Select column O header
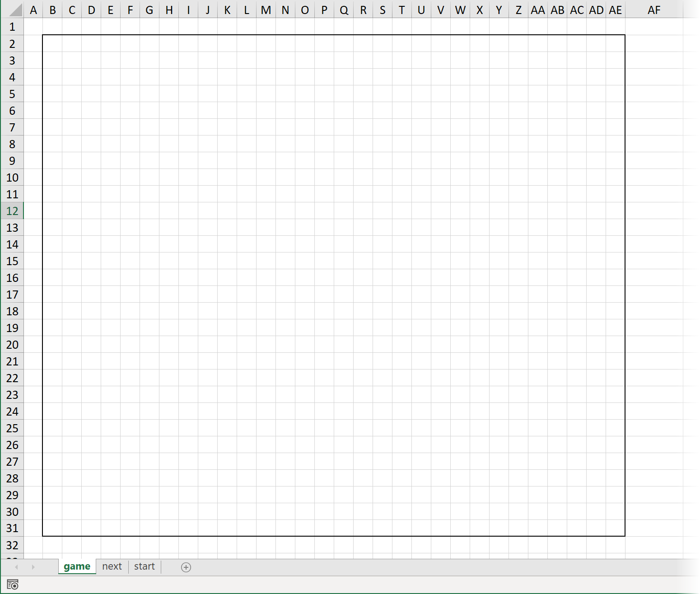This screenshot has width=700, height=594. click(305, 10)
